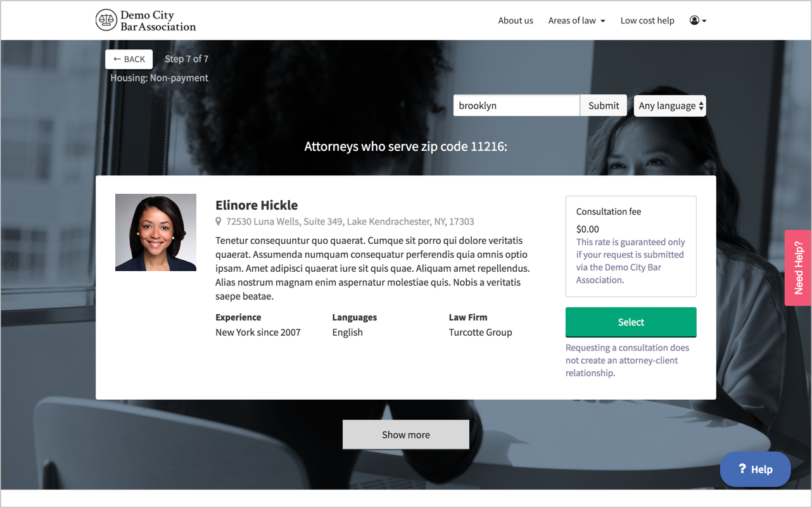Expand the Areas of law menu
This screenshot has height=508, width=812.
577,20
